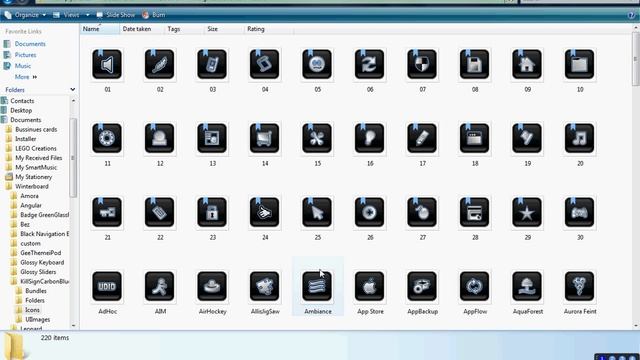Select the gear icon file 11
The height and width of the screenshot is (360, 640).
pos(107,138)
